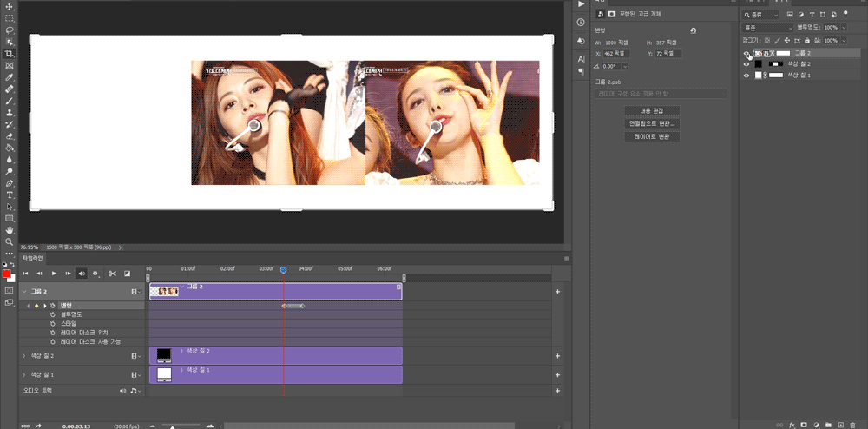Step to the next frame
Screen dimensions: 868x429
pos(68,274)
